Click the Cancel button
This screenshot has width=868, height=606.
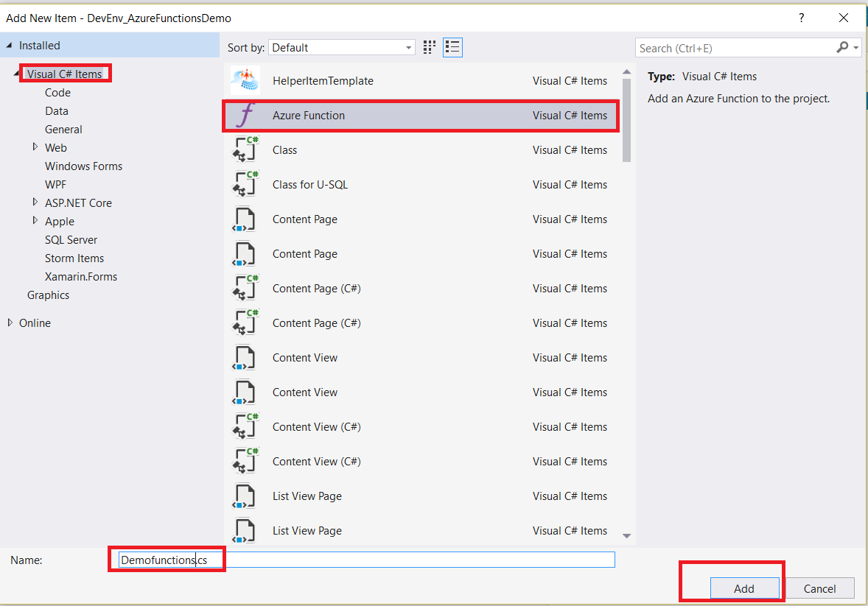[x=819, y=588]
